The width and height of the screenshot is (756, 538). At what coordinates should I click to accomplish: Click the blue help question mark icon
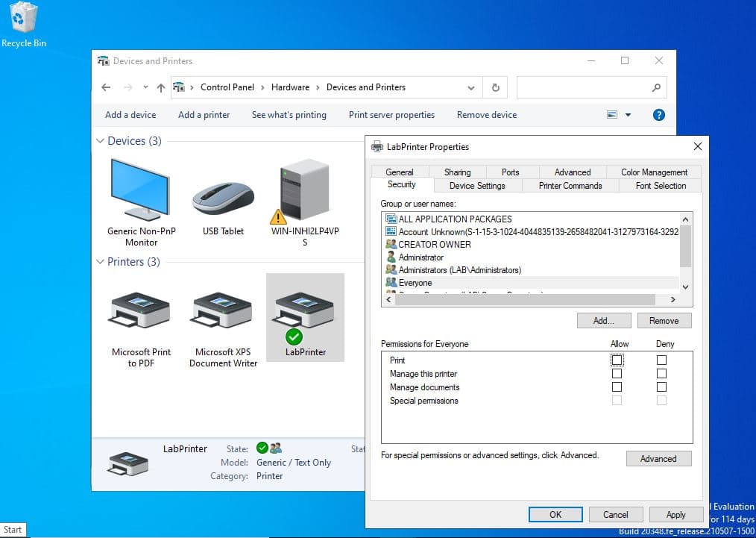[x=658, y=115]
